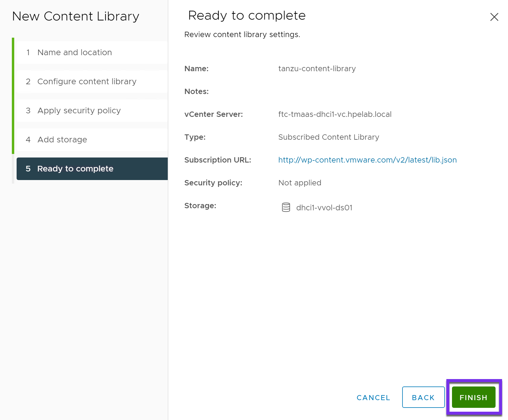Open the lib.json subscription URL

point(367,160)
